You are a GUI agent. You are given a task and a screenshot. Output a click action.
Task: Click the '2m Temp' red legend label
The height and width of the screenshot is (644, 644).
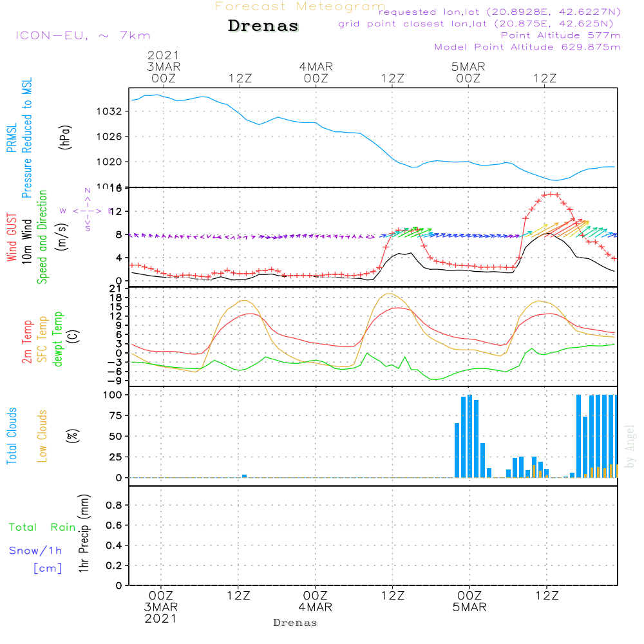[26, 342]
